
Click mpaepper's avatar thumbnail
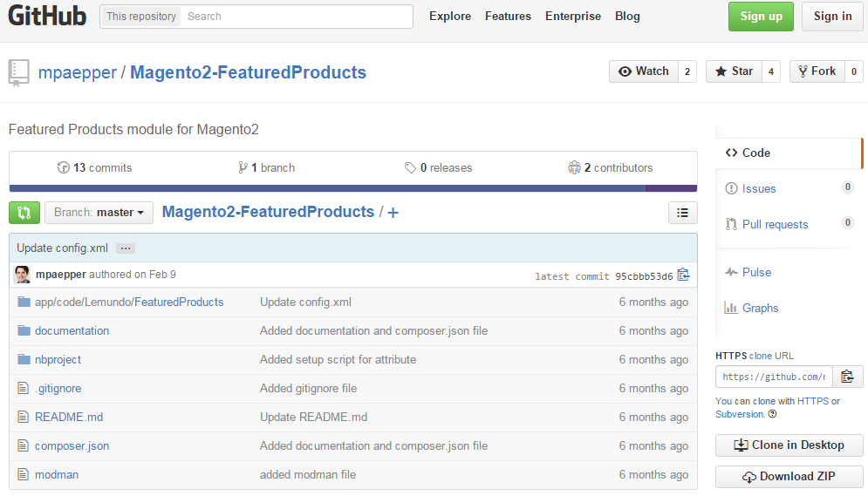(x=22, y=275)
